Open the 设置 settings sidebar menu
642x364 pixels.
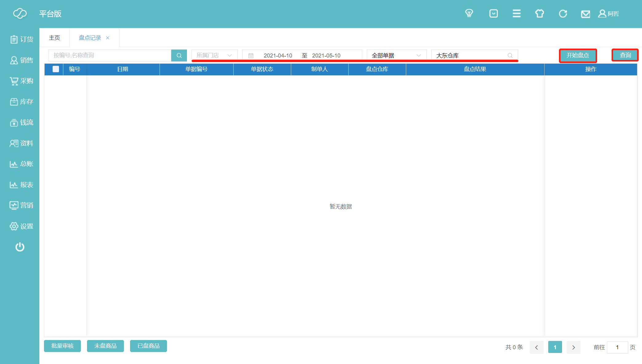(22, 226)
